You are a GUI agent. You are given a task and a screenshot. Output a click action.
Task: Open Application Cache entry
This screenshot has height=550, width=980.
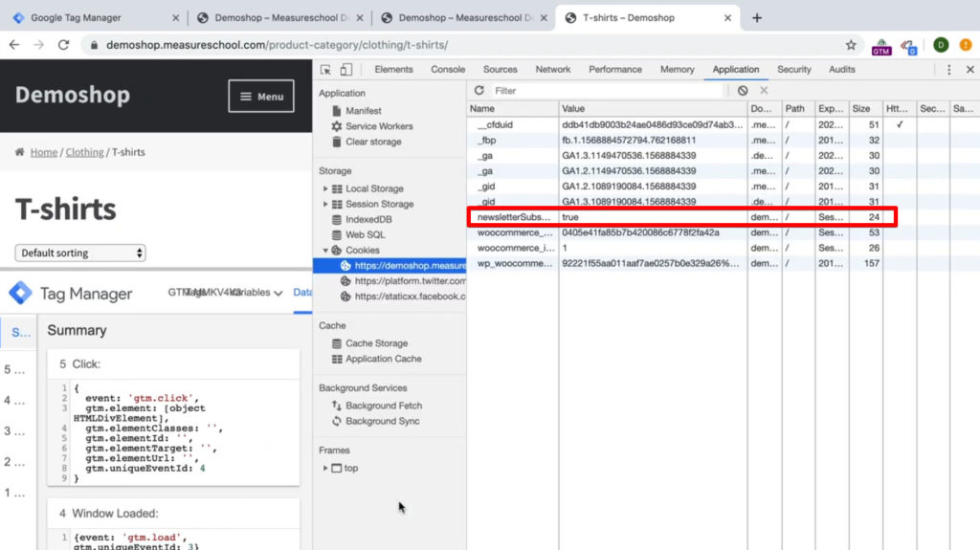coord(384,359)
